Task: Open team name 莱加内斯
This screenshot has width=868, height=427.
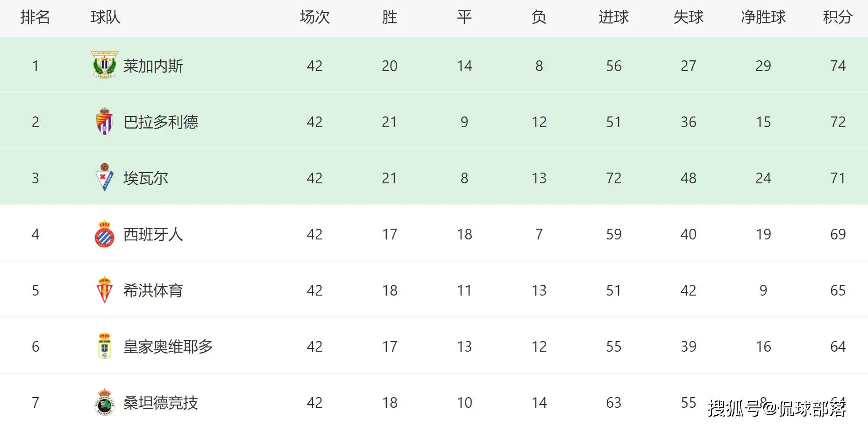Action: (153, 66)
